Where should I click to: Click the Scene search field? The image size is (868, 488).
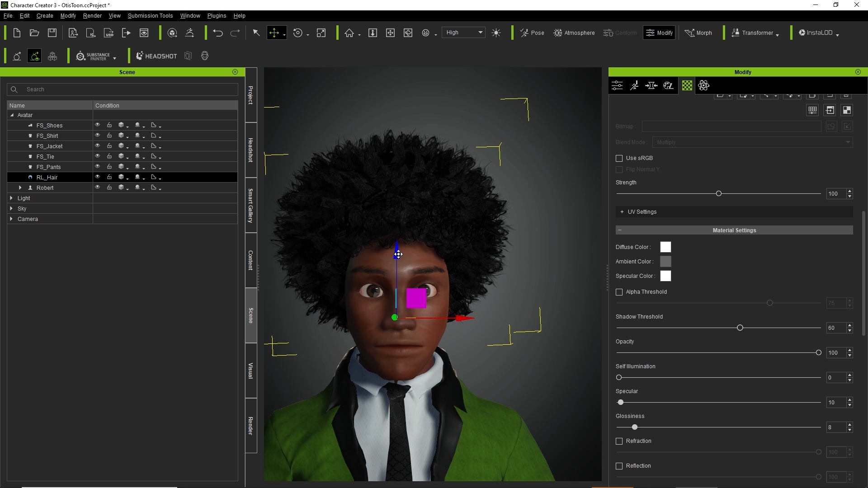(x=123, y=89)
